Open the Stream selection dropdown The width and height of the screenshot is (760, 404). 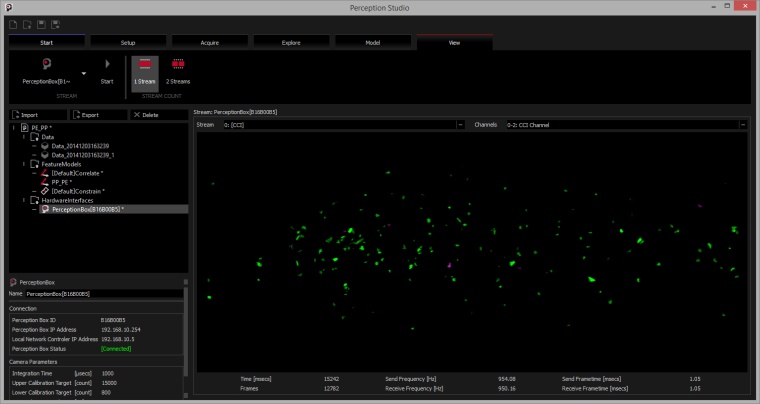[x=460, y=125]
